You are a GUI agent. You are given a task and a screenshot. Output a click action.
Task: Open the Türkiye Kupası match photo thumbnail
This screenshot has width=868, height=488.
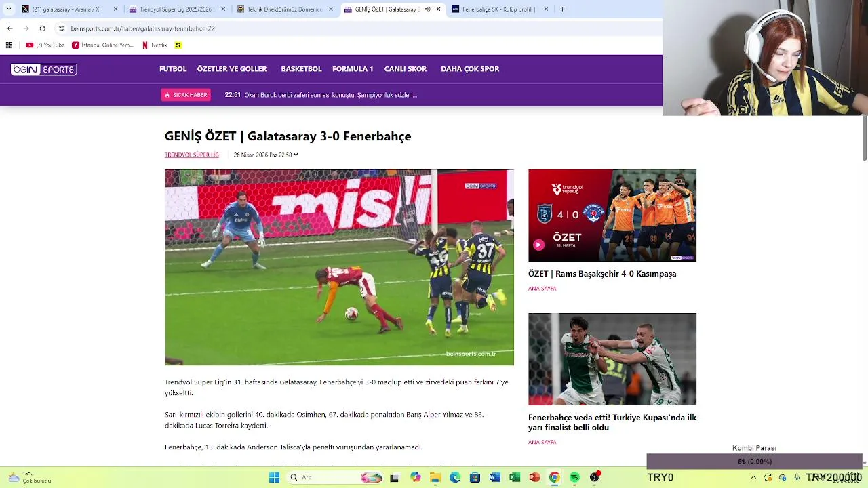coord(612,359)
